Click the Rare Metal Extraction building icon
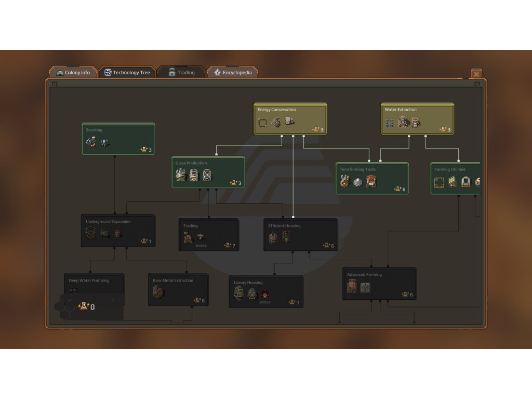The height and width of the screenshot is (399, 532). [158, 293]
